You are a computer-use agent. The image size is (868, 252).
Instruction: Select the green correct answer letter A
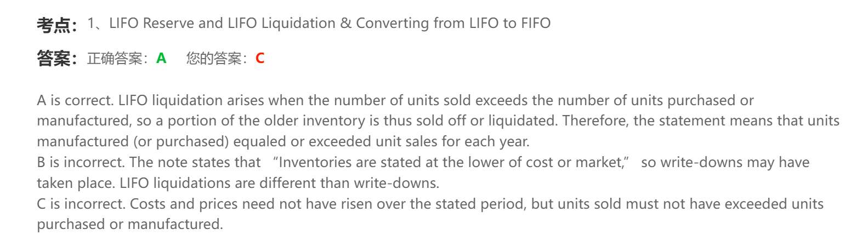coord(161,58)
